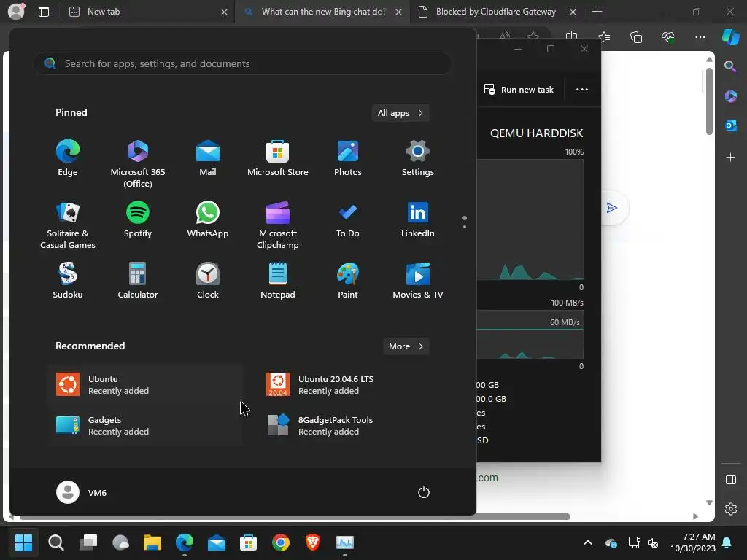Open Google Chrome from taskbar
Image resolution: width=747 pixels, height=560 pixels.
pyautogui.click(x=281, y=542)
